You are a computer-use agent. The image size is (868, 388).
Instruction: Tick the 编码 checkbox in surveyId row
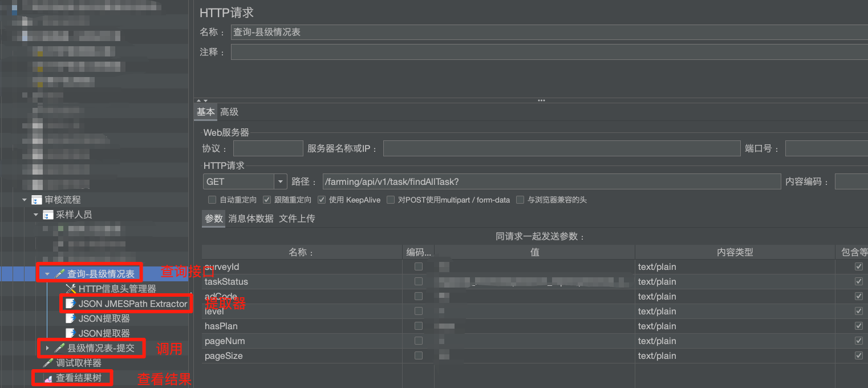pos(419,266)
